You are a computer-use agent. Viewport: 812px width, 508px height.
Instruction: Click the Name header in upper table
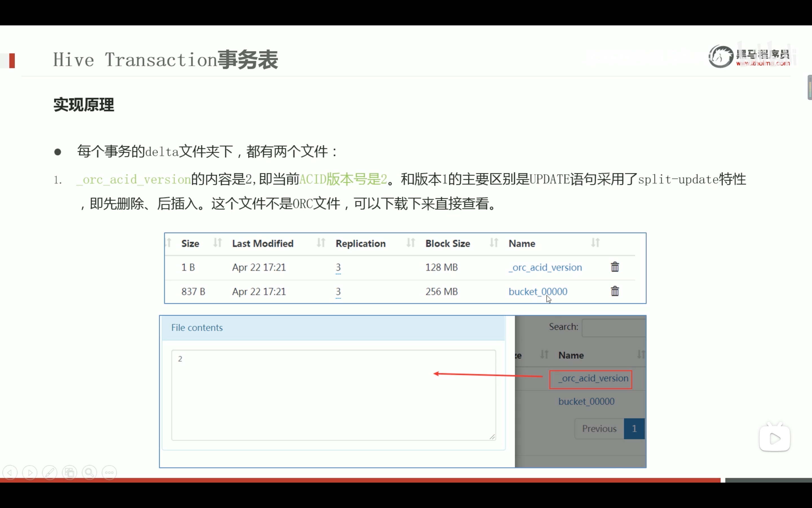pos(522,244)
